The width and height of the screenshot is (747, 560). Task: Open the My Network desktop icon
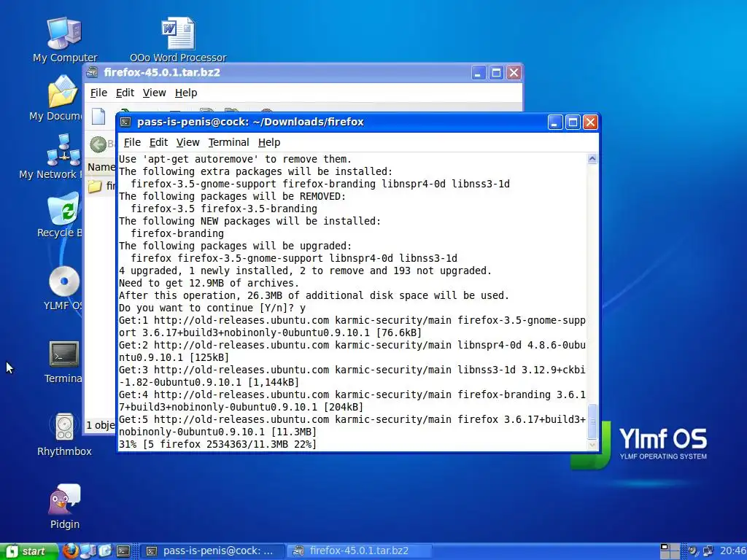pos(63,149)
